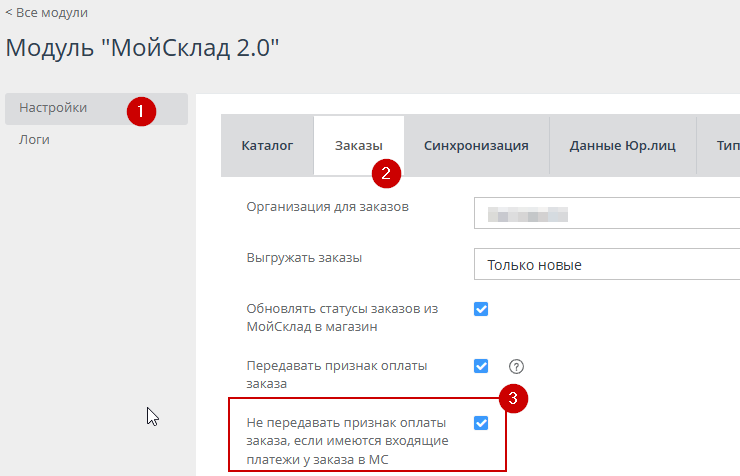Switch to the 'Данные Юр.лиц' tab
Screen dimensions: 740x476
pos(622,145)
